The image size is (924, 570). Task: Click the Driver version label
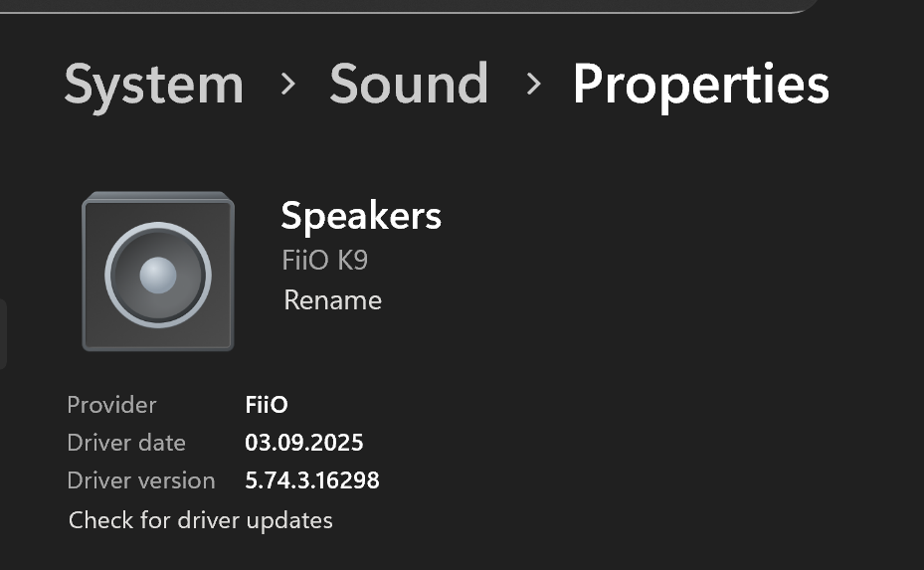tap(141, 480)
